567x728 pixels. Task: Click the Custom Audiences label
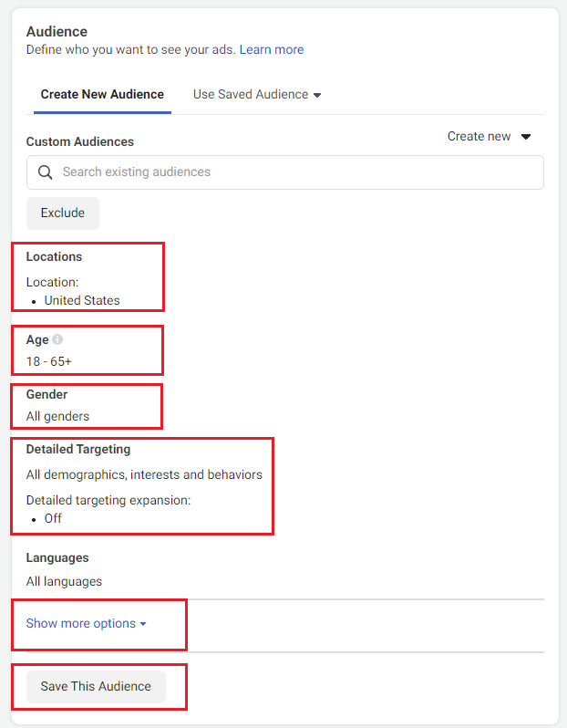point(80,141)
